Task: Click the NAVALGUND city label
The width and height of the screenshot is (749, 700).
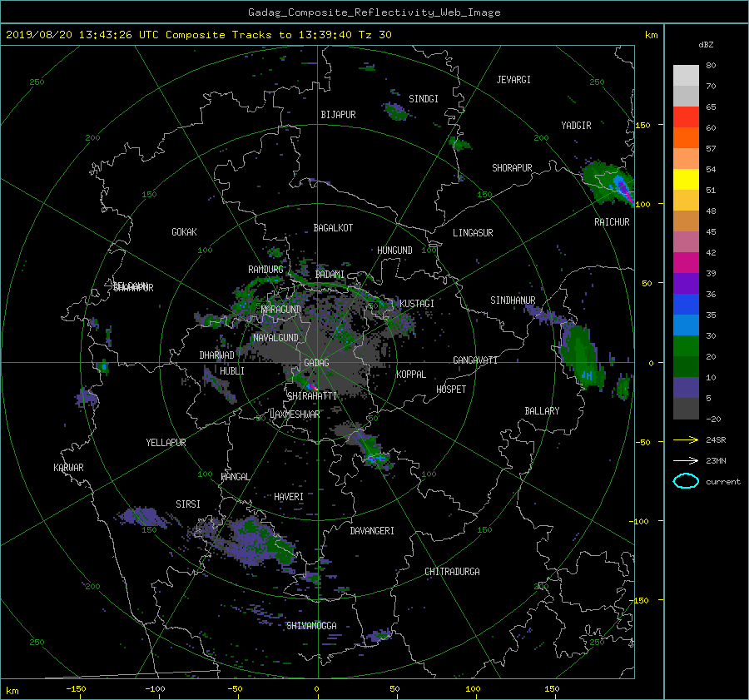Action: tap(275, 338)
